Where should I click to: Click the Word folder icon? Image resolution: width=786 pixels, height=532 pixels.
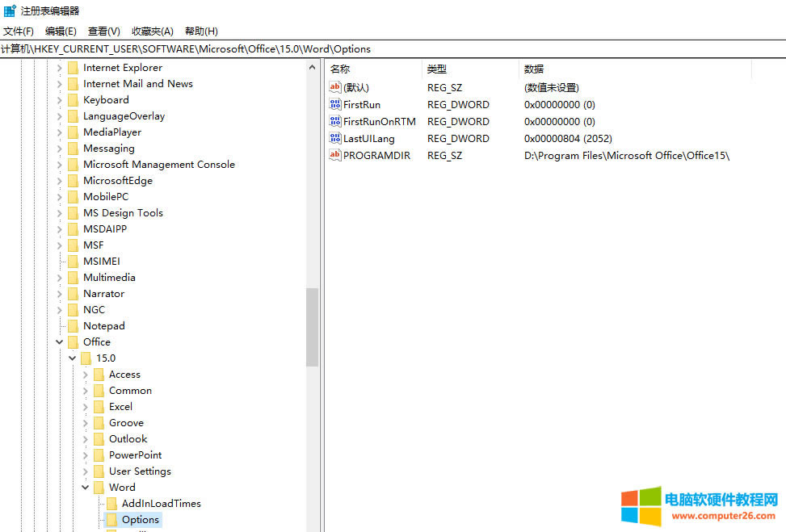tap(99, 487)
